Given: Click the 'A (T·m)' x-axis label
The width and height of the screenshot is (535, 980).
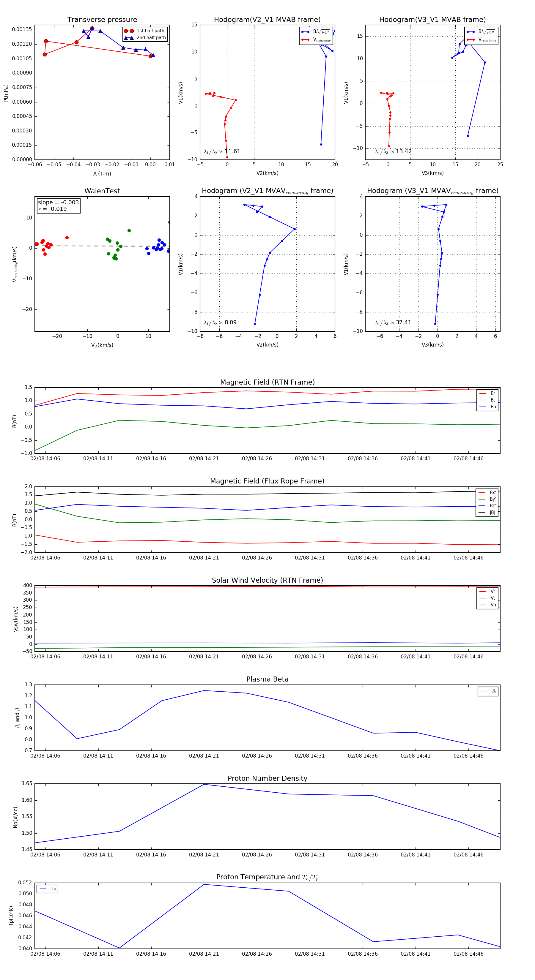Looking at the screenshot, I should (102, 173).
